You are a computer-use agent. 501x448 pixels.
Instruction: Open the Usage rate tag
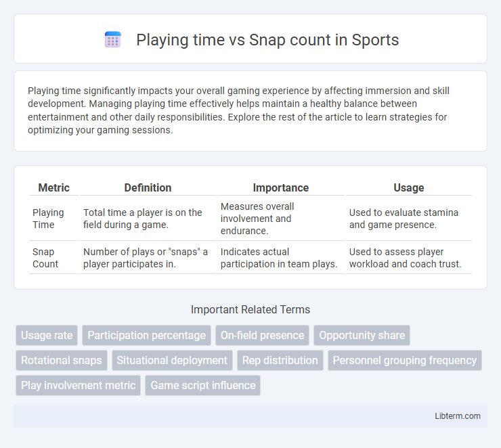[47, 335]
